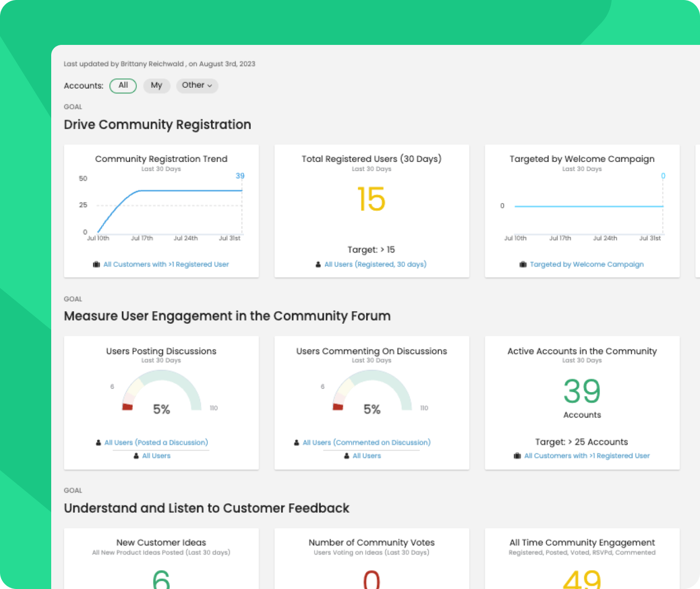Click Measure User Engagement in the Community Forum heading
700x589 pixels.
click(227, 316)
